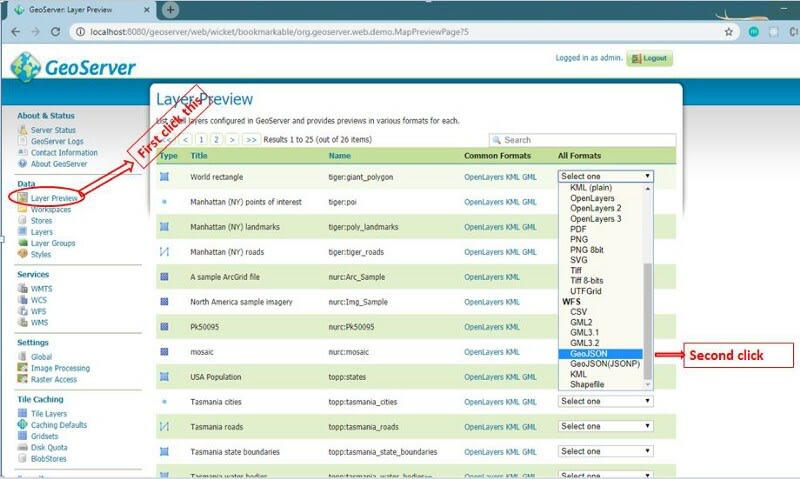Open All Formats dropdown for World rectangle
This screenshot has height=479, width=800.
606,176
